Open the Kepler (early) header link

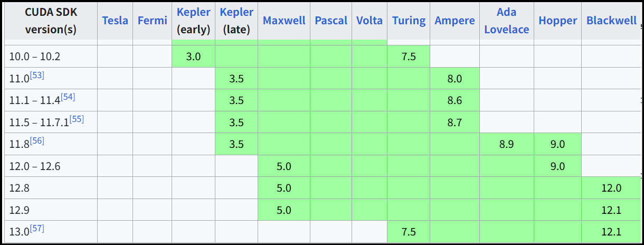point(194,12)
